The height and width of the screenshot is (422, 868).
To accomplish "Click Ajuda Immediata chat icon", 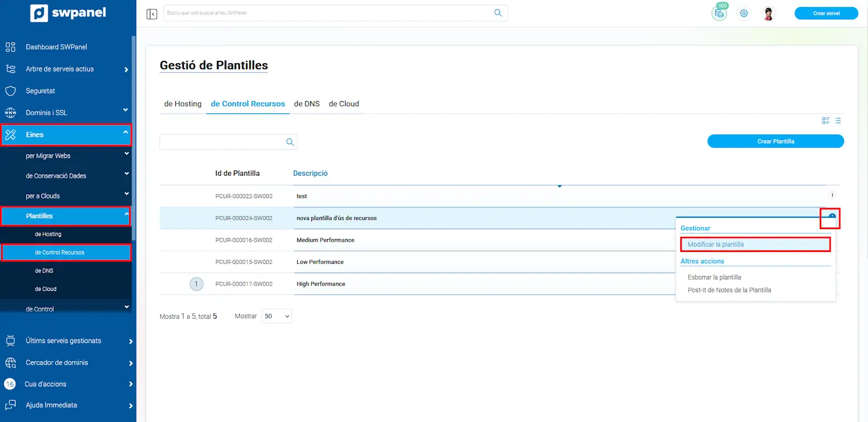I will pyautogui.click(x=10, y=405).
